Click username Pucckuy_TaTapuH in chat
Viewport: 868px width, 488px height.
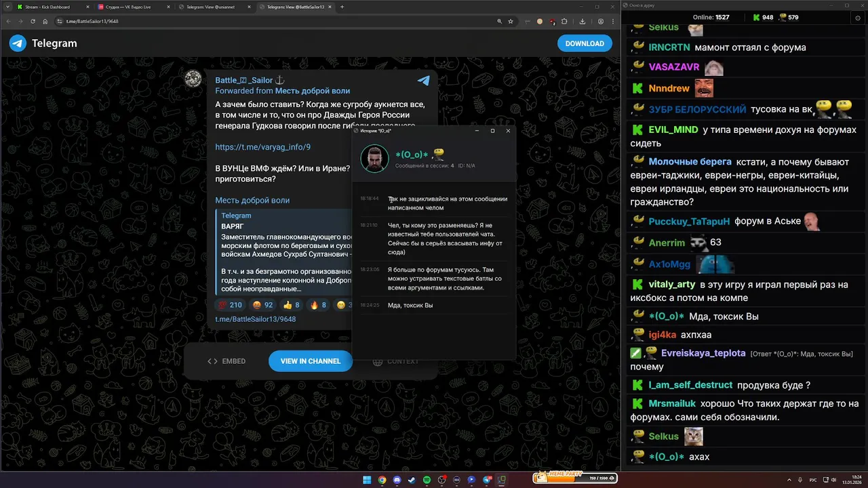click(689, 222)
